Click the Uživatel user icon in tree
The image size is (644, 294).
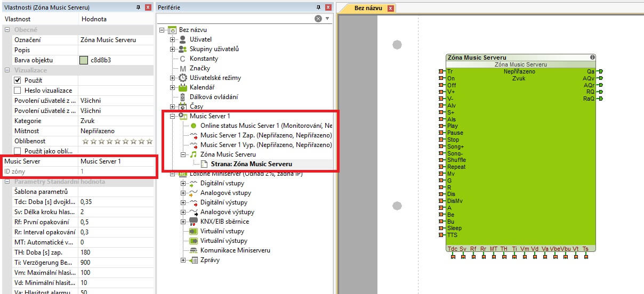coord(183,39)
